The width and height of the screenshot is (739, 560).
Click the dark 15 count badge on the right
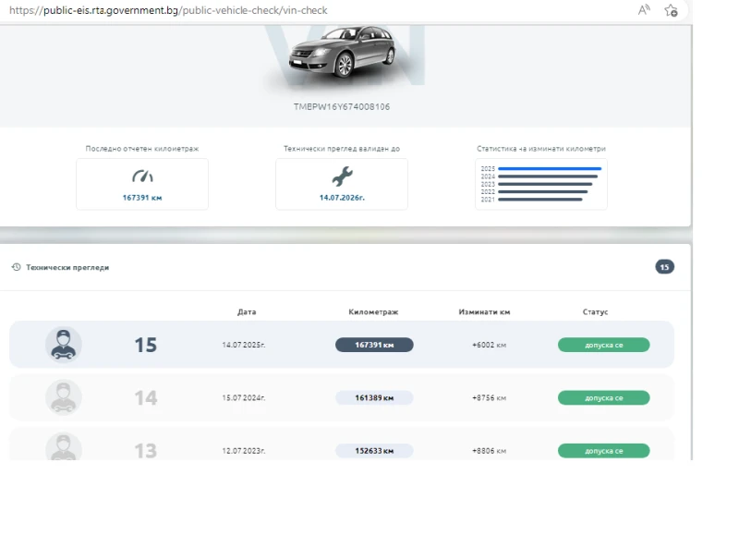tap(664, 267)
